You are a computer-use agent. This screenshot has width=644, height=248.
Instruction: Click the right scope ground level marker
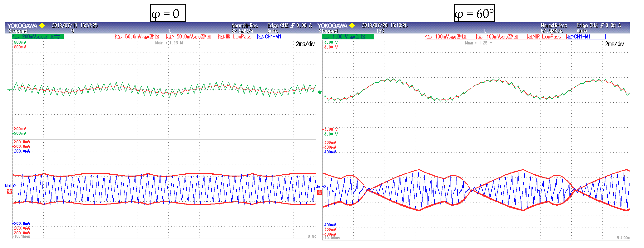320,92
